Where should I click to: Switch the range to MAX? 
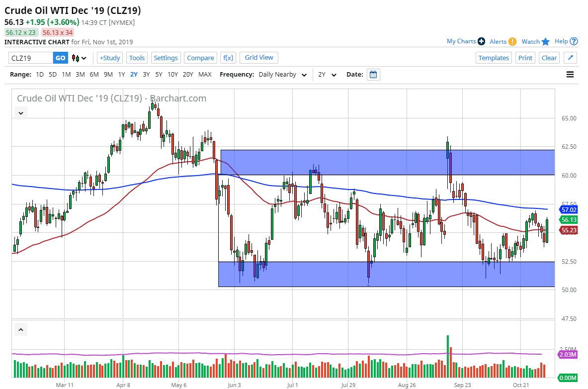(205, 74)
